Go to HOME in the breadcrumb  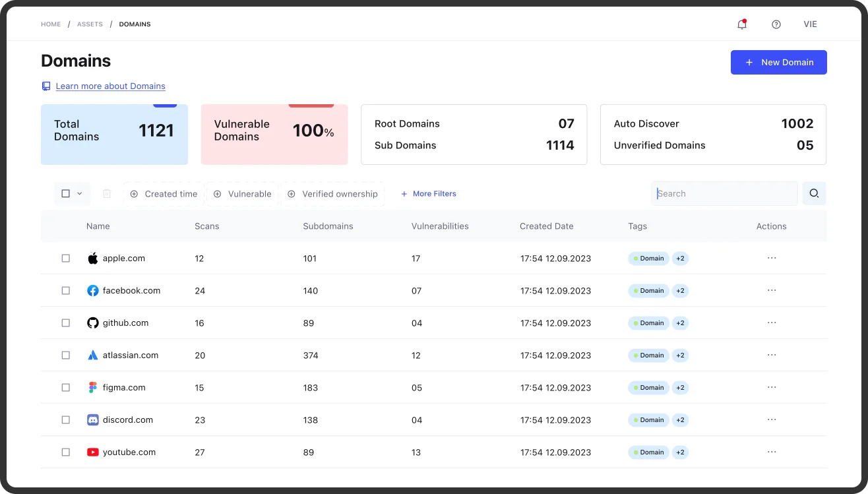51,24
